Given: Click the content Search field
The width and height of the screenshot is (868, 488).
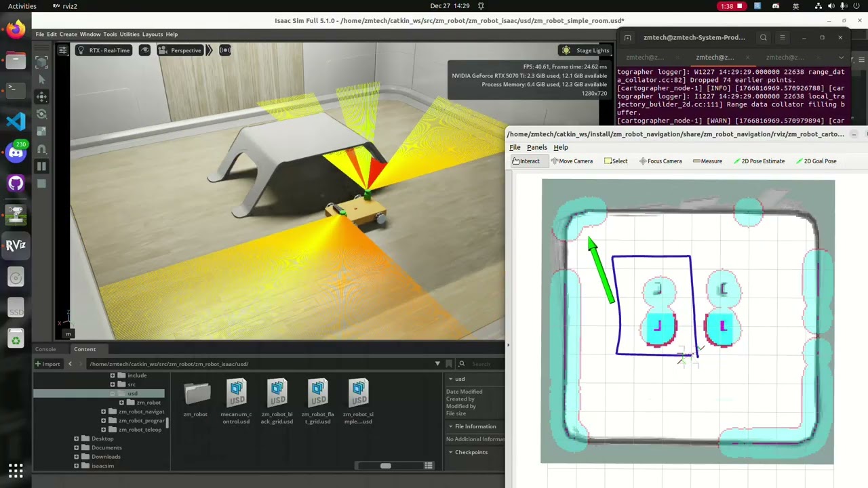Looking at the screenshot, I should tap(481, 364).
